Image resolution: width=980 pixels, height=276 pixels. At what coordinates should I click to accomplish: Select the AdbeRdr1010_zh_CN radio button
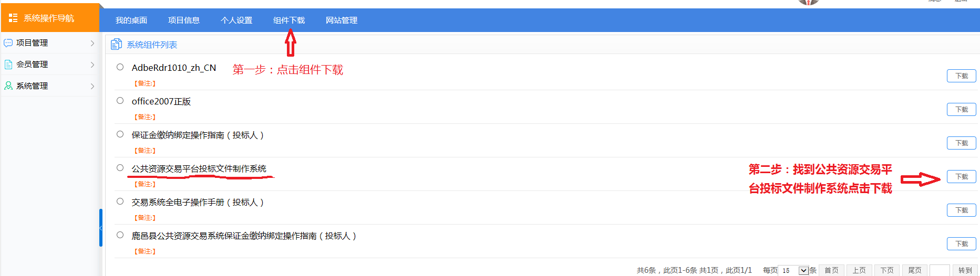pyautogui.click(x=120, y=67)
